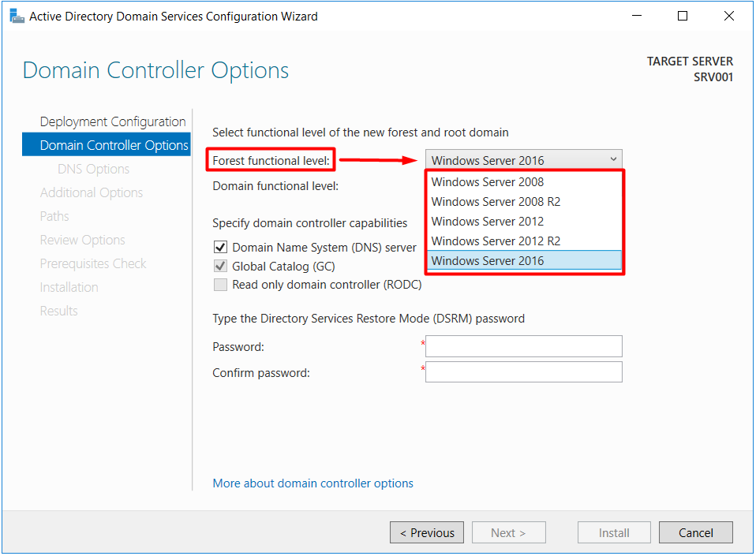The image size is (756, 556).
Task: Cancel the configuration wizard
Action: click(x=696, y=533)
